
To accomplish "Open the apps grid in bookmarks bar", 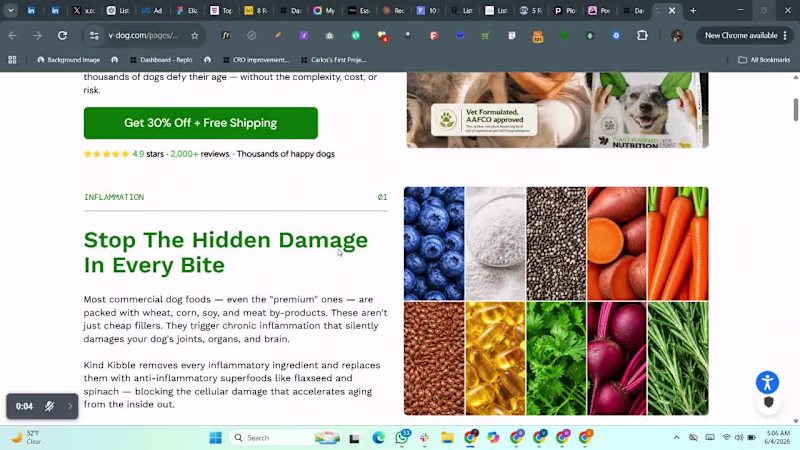I will click(x=12, y=60).
